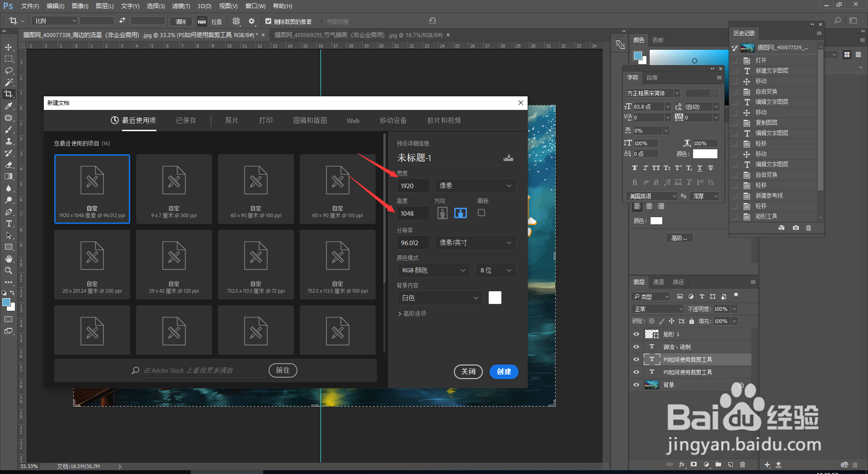Select the Zoom tool
Viewport: 868px width, 474px height.
(9, 270)
